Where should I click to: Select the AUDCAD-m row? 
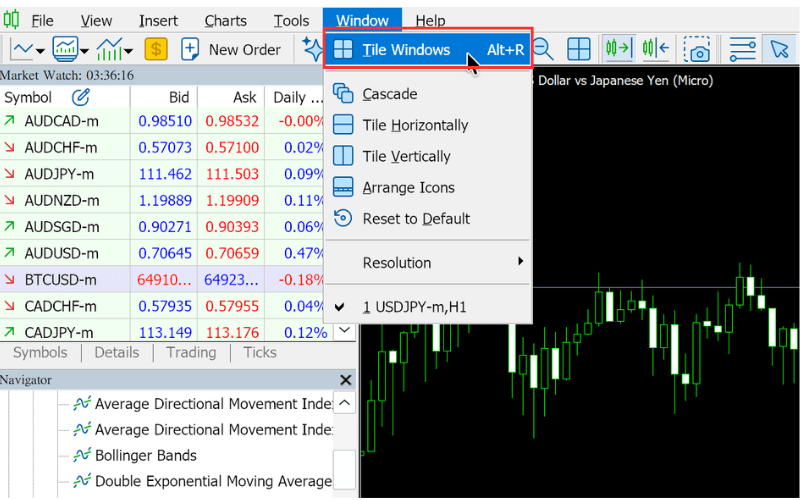(162, 121)
